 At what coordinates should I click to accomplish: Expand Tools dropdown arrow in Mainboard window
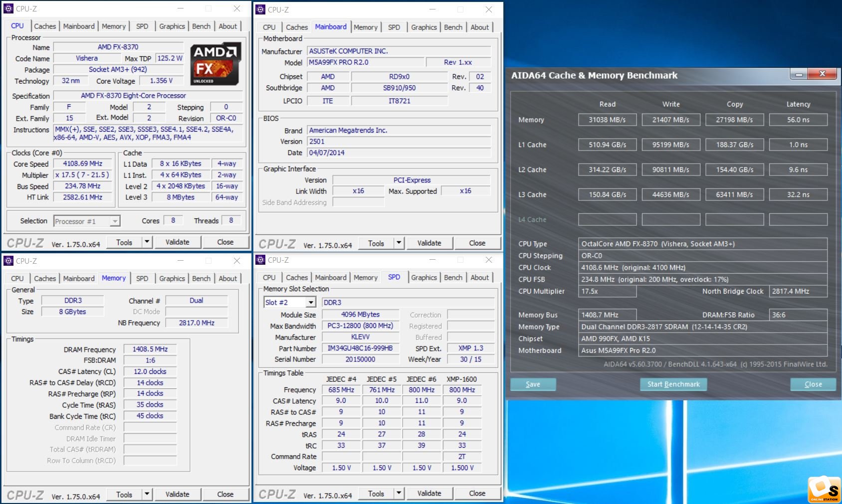tap(399, 243)
